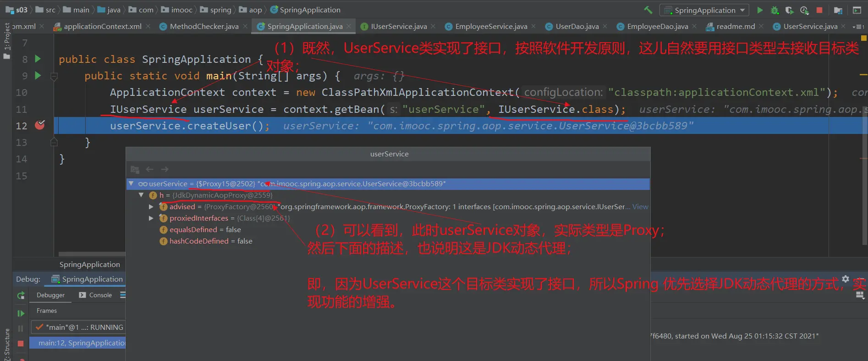Close the SpringApplication.java tab
868x361 pixels.
[349, 27]
